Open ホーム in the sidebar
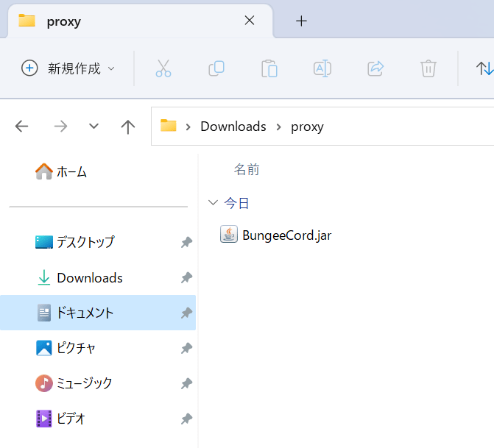 61,172
